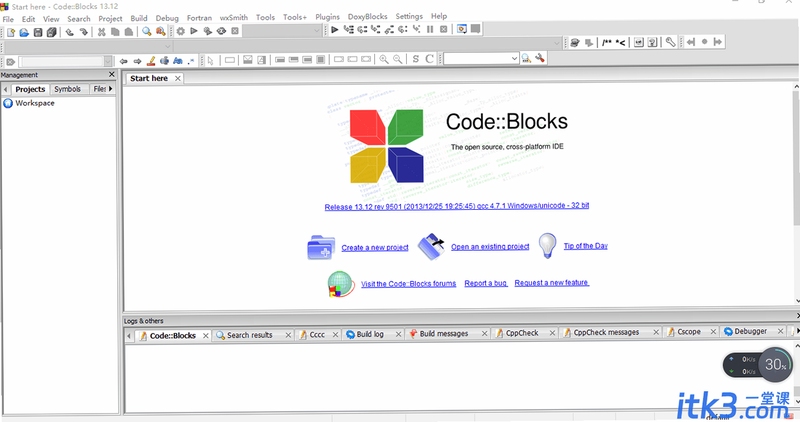Open the Debugging windows icon
The image size is (800, 422).
click(x=462, y=29)
